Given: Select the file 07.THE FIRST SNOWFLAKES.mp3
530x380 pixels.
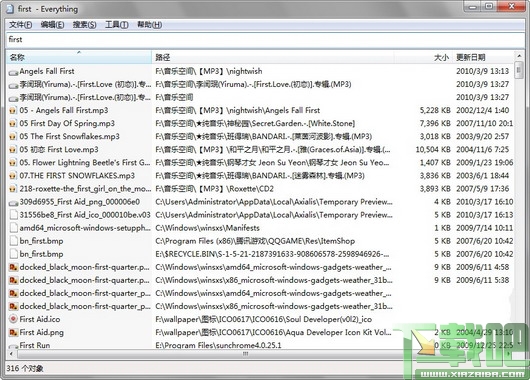Looking at the screenshot, I should tap(77, 176).
